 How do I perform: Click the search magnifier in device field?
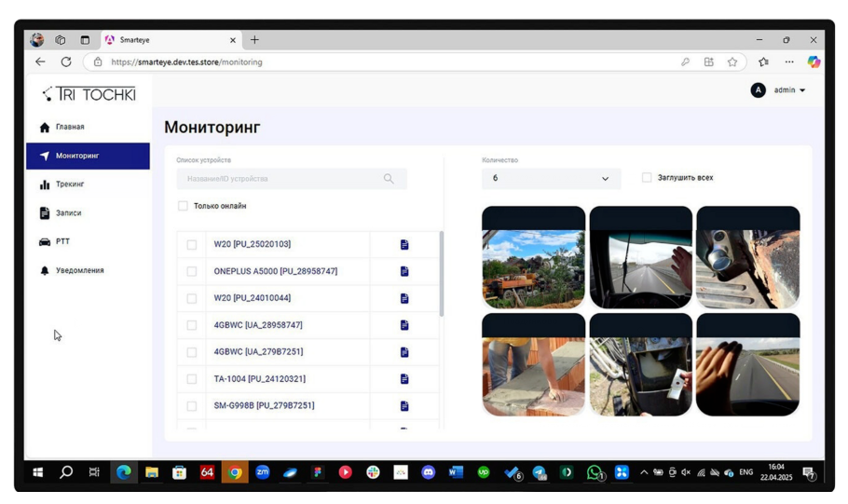(x=389, y=179)
